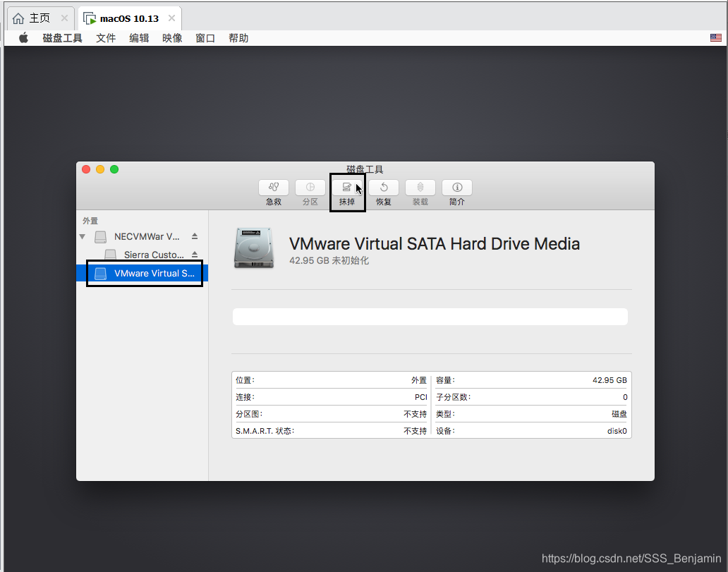The height and width of the screenshot is (572, 728).
Task: Open the 窗口 menu
Action: coord(205,38)
